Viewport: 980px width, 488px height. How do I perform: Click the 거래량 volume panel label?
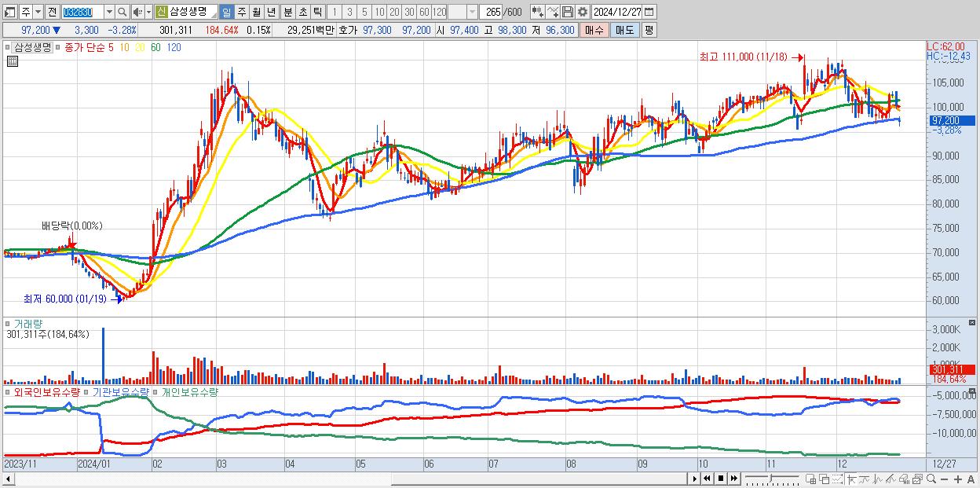pos(28,323)
